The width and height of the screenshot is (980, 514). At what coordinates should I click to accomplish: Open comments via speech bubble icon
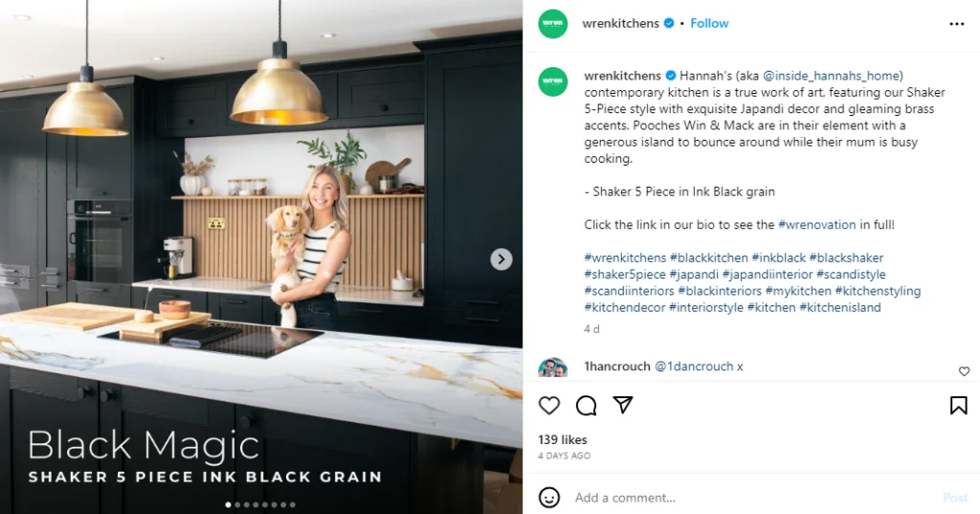[586, 405]
